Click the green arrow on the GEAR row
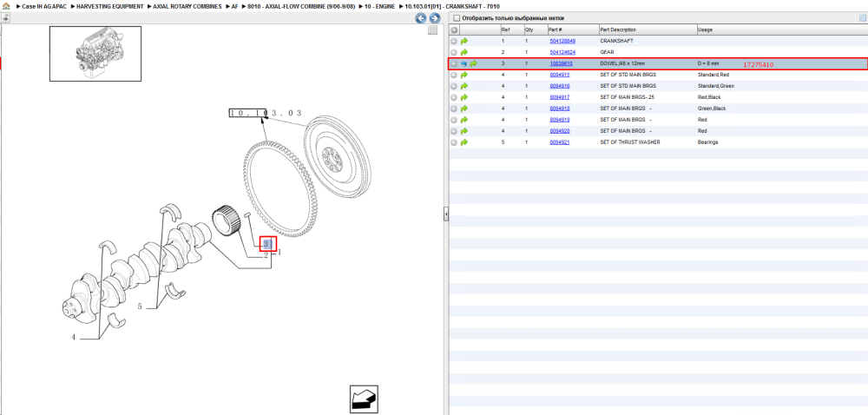This screenshot has height=415, width=868. coord(464,52)
